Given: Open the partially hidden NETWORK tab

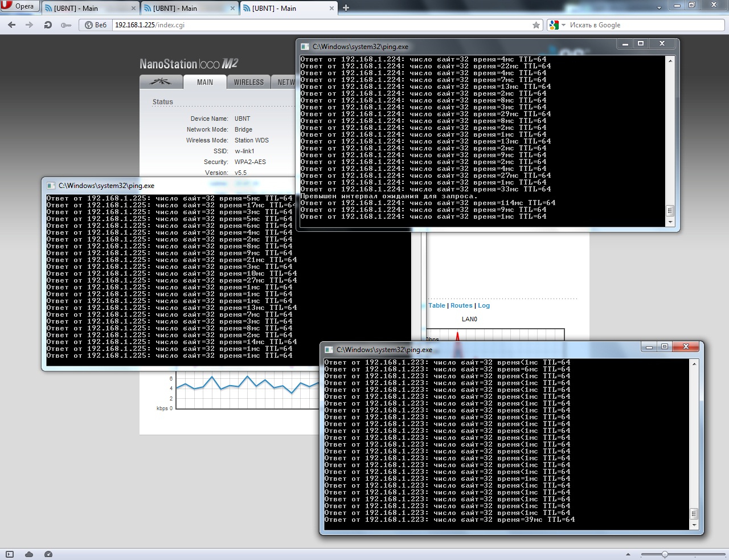Looking at the screenshot, I should 284,82.
